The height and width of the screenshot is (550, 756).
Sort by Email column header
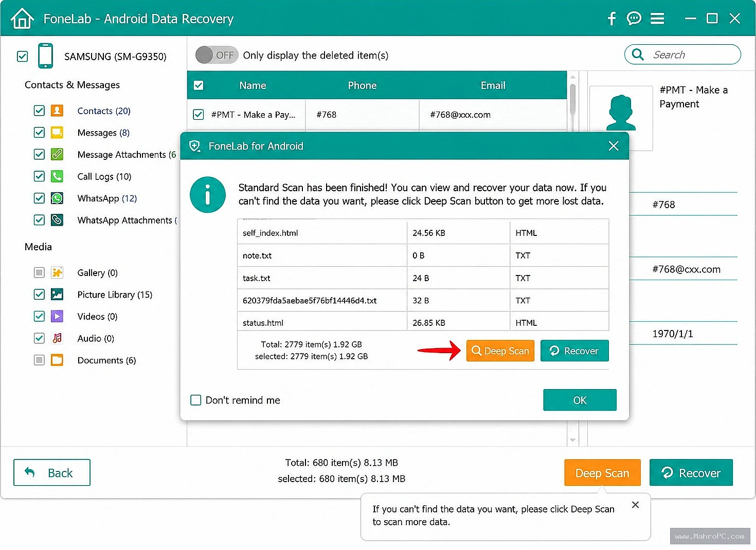(x=493, y=85)
